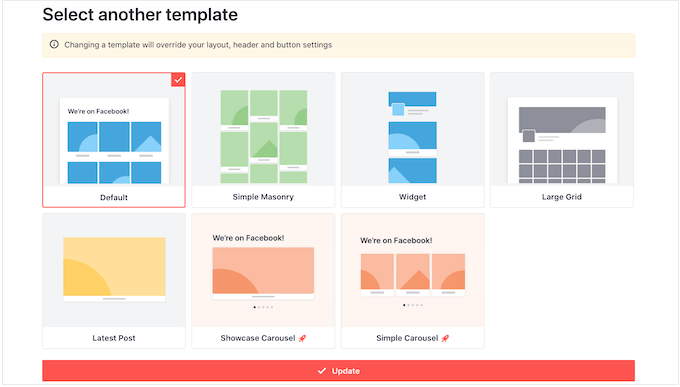The image size is (680, 387).
Task: Click the info icon in the warning banner
Action: pyautogui.click(x=54, y=44)
